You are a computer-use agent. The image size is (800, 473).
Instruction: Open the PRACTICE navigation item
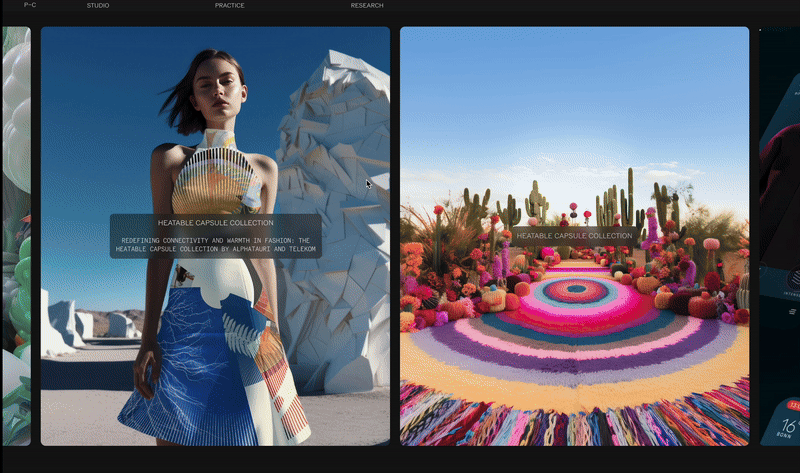(x=229, y=6)
